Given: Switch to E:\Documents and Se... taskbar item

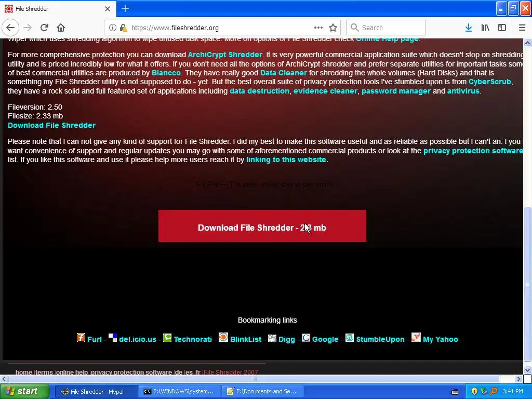Looking at the screenshot, I should pyautogui.click(x=262, y=392).
